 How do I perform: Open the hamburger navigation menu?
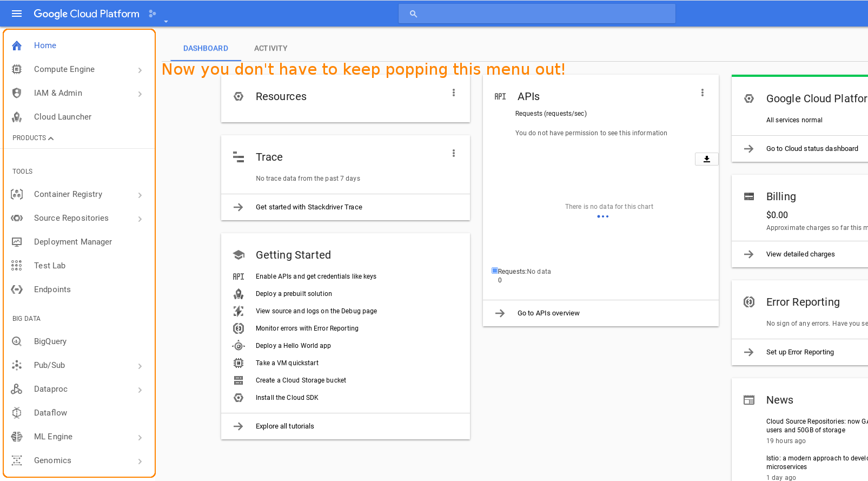[x=17, y=14]
